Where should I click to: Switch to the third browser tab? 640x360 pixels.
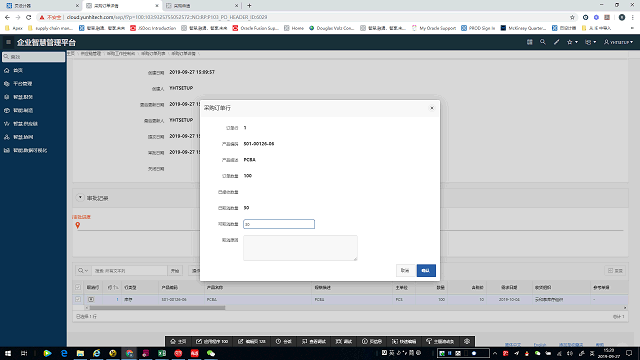pos(202,6)
